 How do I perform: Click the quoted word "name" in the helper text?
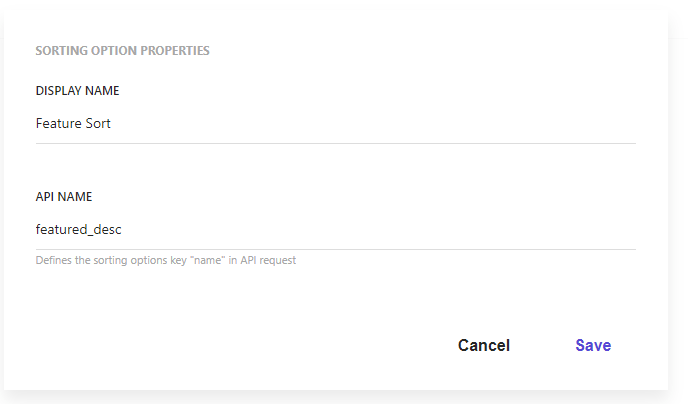189,261
